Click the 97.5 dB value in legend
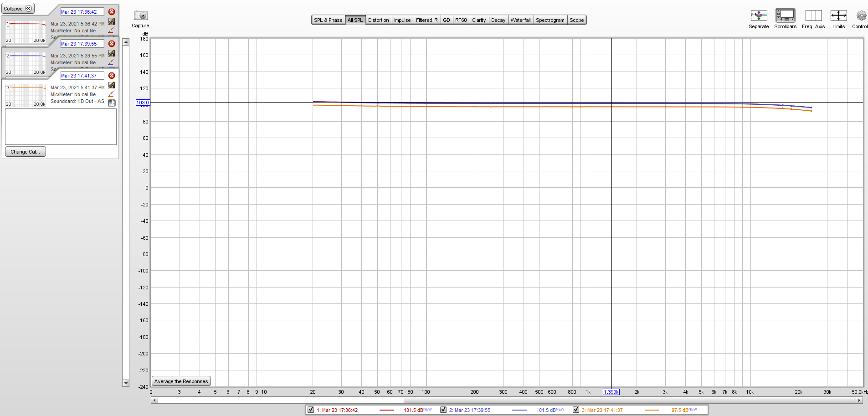 (679, 410)
